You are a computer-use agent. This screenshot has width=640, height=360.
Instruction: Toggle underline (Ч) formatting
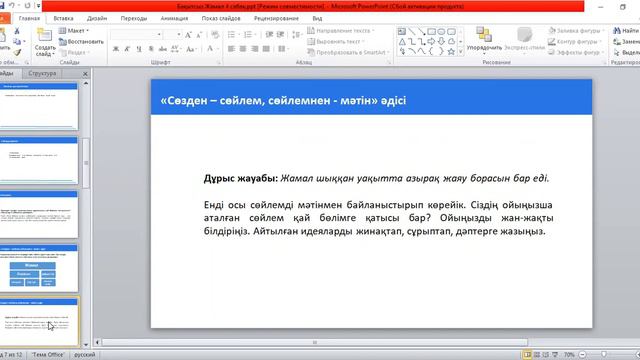coord(139,49)
